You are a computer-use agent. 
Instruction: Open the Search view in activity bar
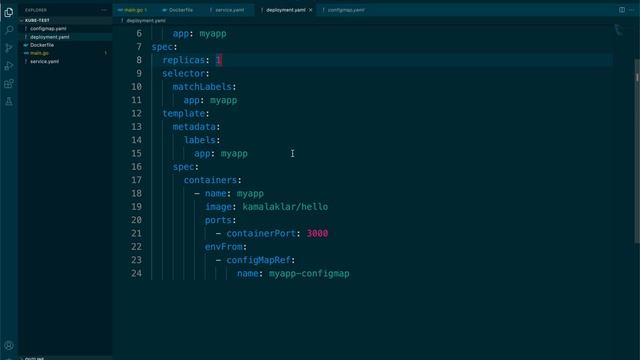(x=9, y=30)
